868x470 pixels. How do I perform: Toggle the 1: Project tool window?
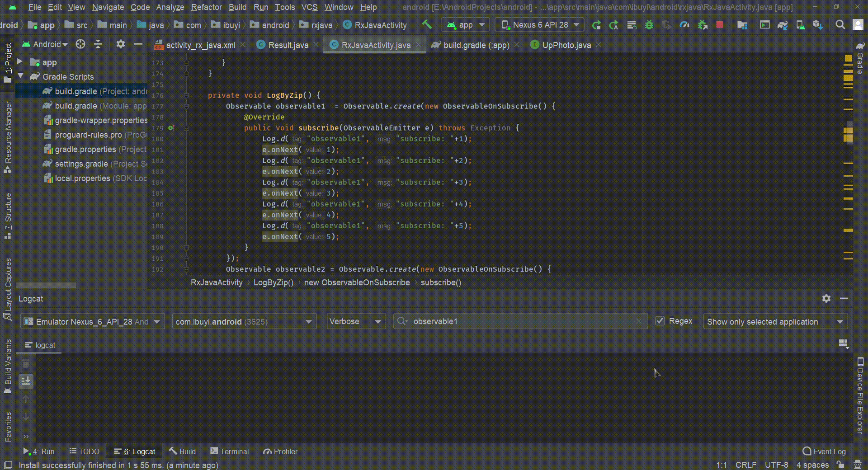(8, 62)
